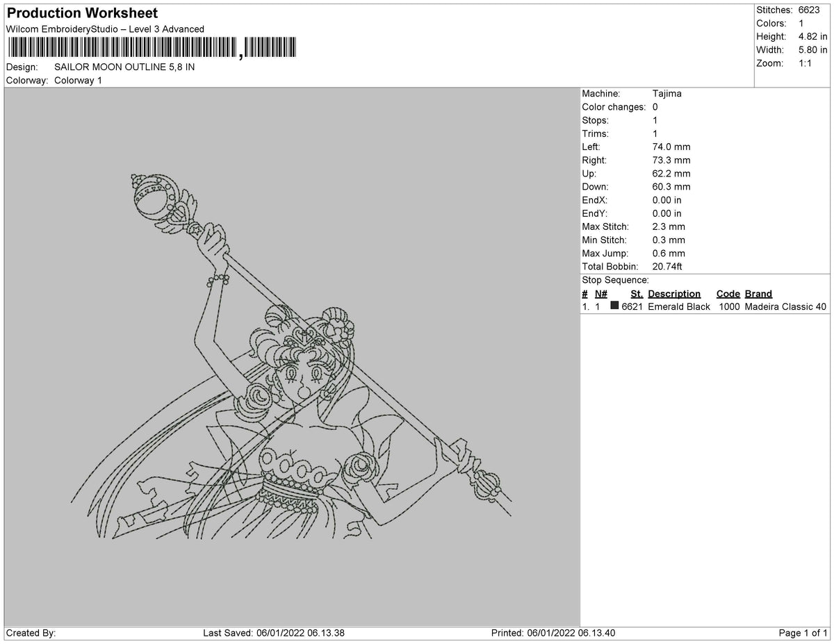Click the stitch count 6621 in sequence row
This screenshot has width=834, height=644.
[632, 307]
